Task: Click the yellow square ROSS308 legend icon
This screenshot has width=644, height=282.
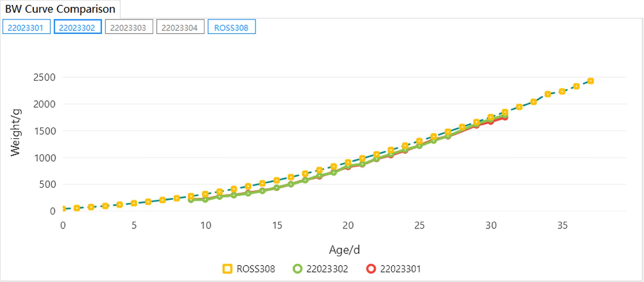Action: click(227, 269)
